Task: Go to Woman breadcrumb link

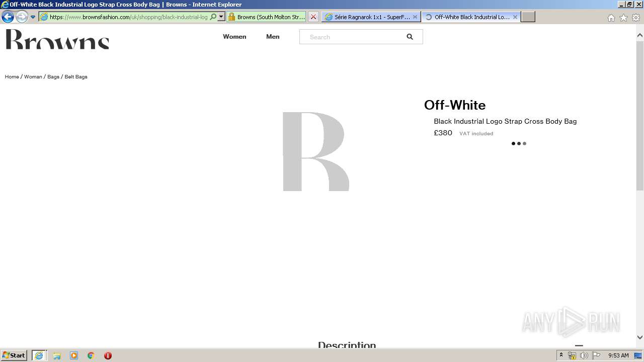Action: click(x=33, y=77)
